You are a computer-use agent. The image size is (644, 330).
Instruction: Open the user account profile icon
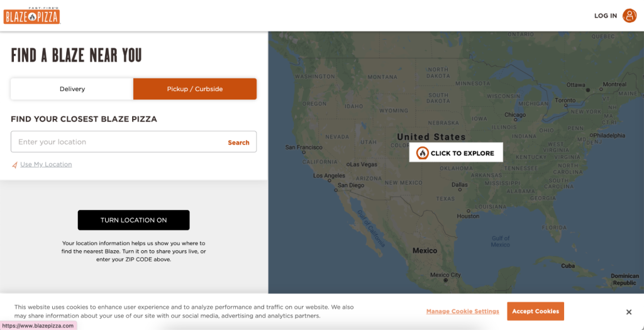click(629, 16)
